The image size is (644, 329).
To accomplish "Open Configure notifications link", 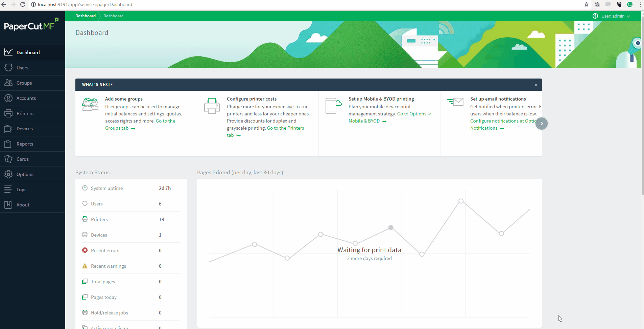I will pos(503,125).
